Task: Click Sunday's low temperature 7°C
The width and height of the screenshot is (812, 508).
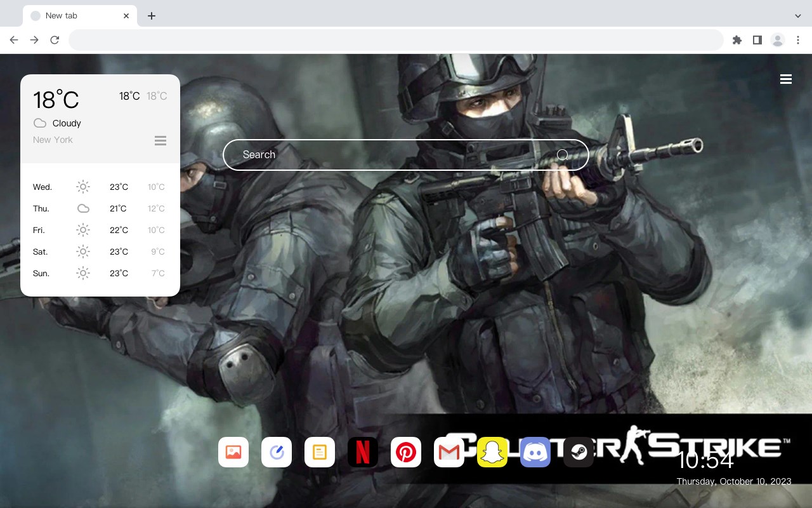Action: (x=158, y=273)
